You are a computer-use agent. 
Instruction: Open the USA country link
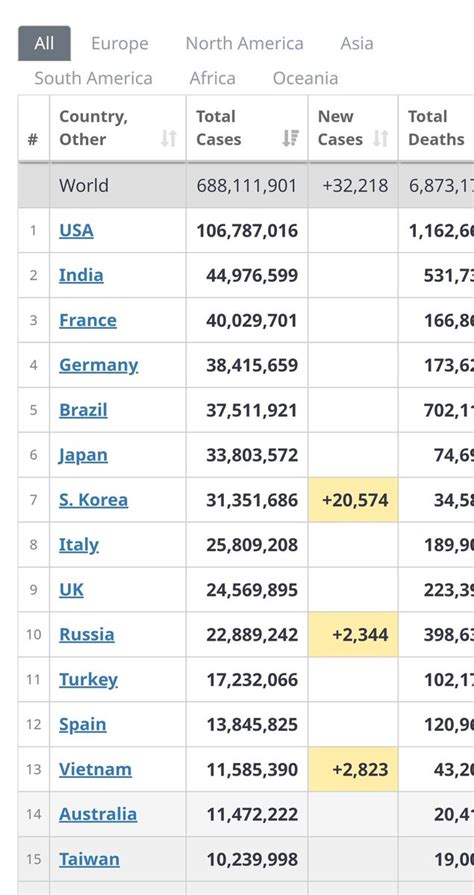pyautogui.click(x=76, y=231)
